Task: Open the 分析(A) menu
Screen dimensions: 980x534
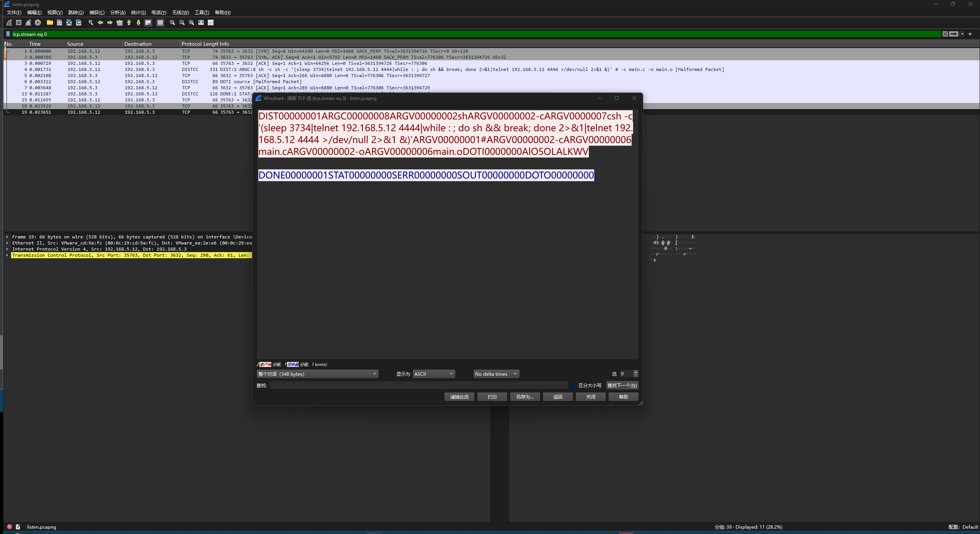Action: (x=118, y=13)
